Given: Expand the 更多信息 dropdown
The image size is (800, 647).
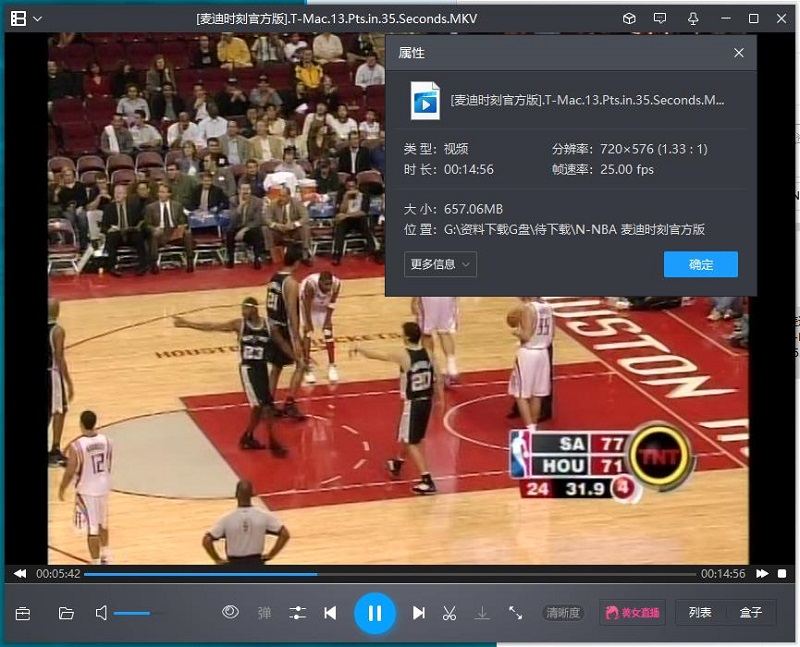Looking at the screenshot, I should [x=440, y=264].
